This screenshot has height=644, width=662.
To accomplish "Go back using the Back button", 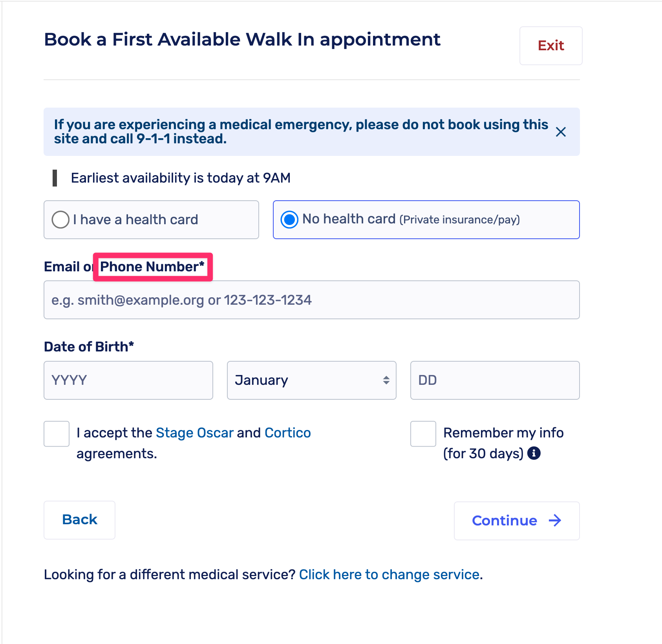I will click(x=79, y=520).
